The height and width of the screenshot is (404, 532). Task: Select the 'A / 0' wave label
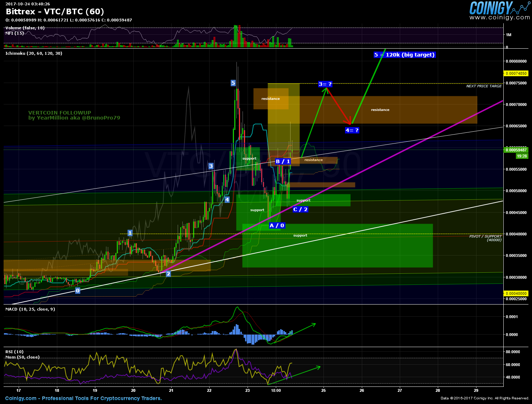277,225
